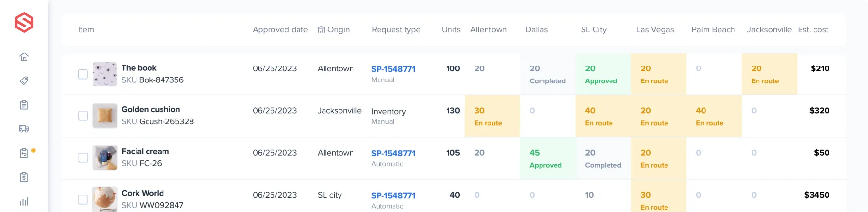Screen dimensions: 868x212
Task: Click Facial cream item name
Action: tap(145, 151)
